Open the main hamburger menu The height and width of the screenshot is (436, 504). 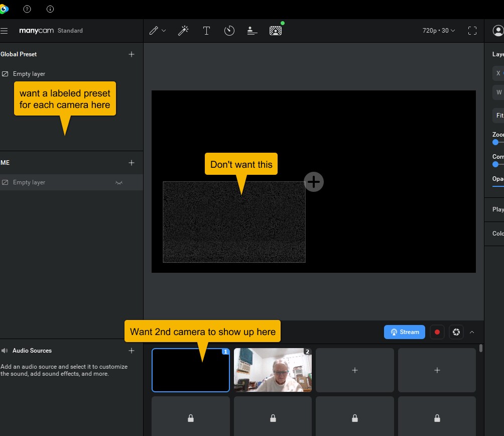4,31
